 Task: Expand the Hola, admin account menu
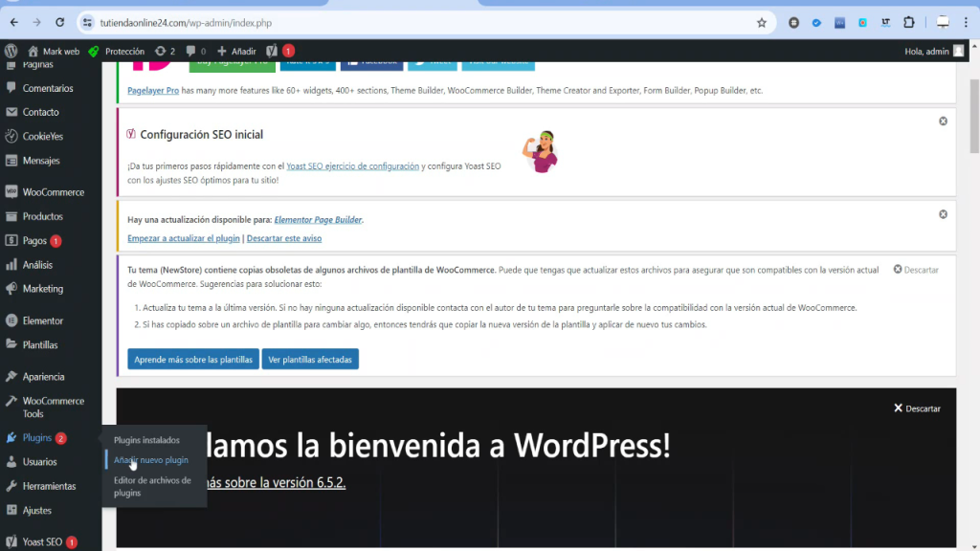tap(927, 51)
